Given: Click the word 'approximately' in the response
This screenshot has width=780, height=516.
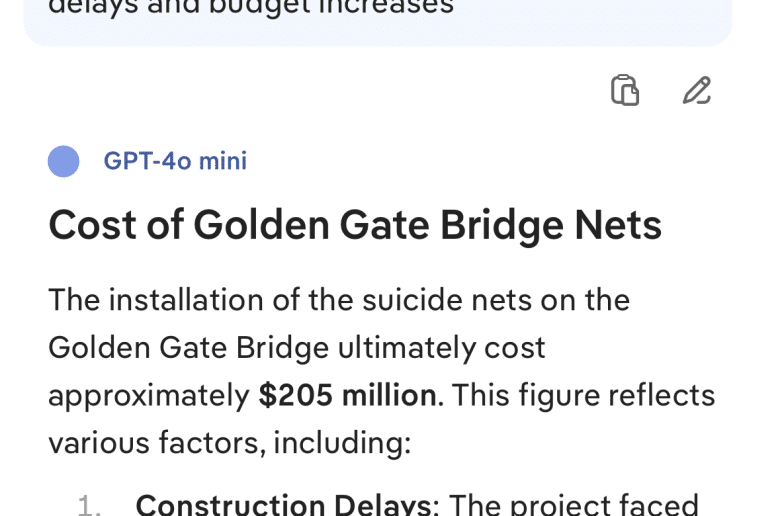Looking at the screenshot, I should [x=149, y=396].
